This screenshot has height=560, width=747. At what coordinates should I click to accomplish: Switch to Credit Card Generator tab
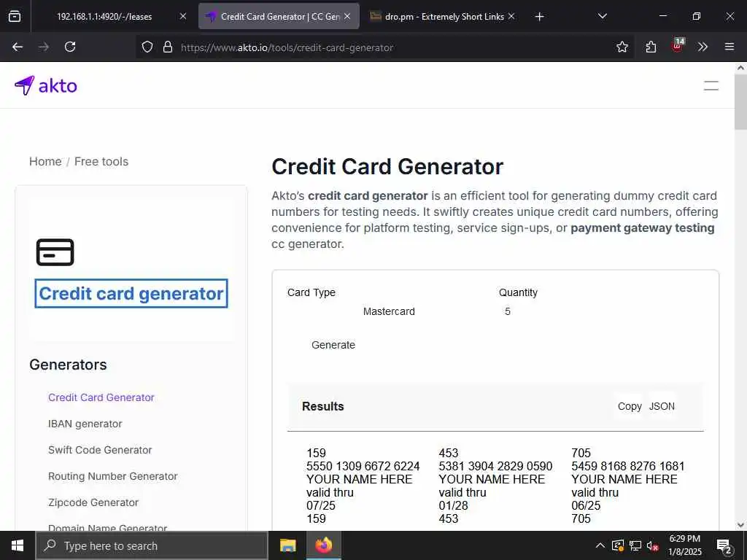[x=279, y=16]
